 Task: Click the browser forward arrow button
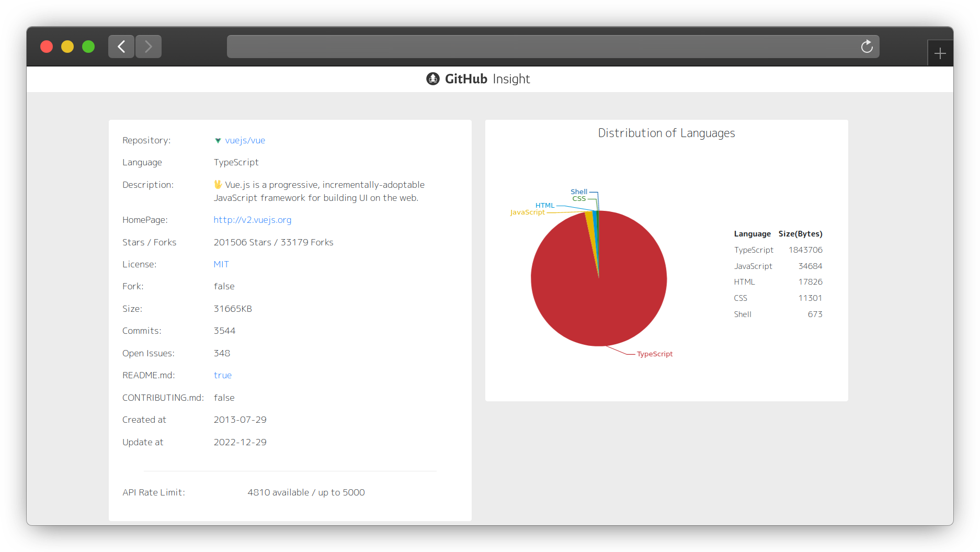149,47
